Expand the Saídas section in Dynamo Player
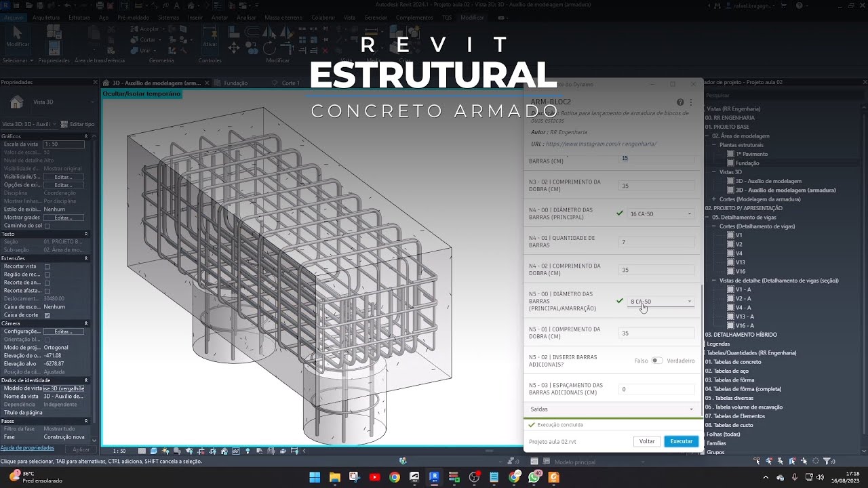 point(612,409)
